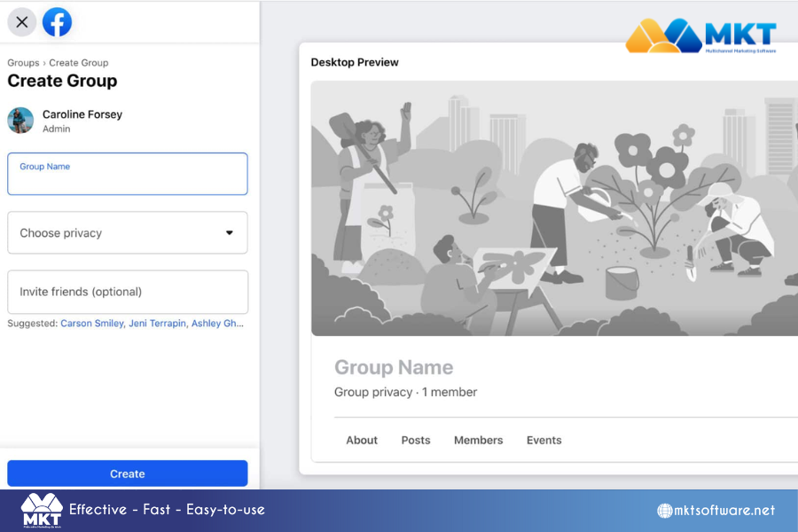
Task: Select suggested friend Carson Smiley
Action: point(92,324)
